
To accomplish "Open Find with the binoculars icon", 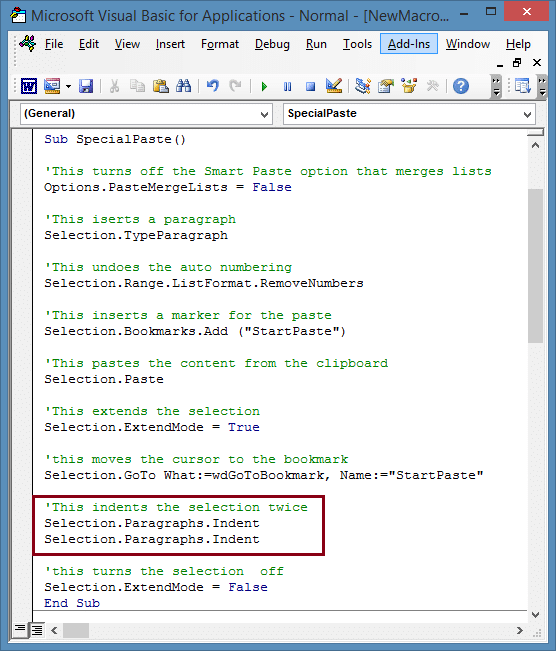I will (184, 86).
